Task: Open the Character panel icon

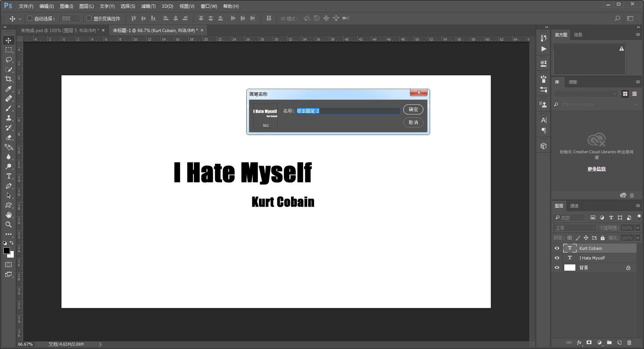Action: click(x=544, y=120)
